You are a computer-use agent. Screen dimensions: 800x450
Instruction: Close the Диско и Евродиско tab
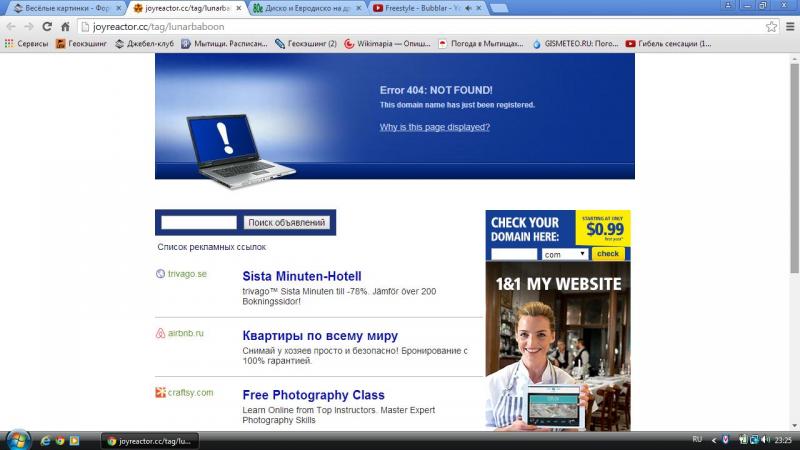[359, 8]
